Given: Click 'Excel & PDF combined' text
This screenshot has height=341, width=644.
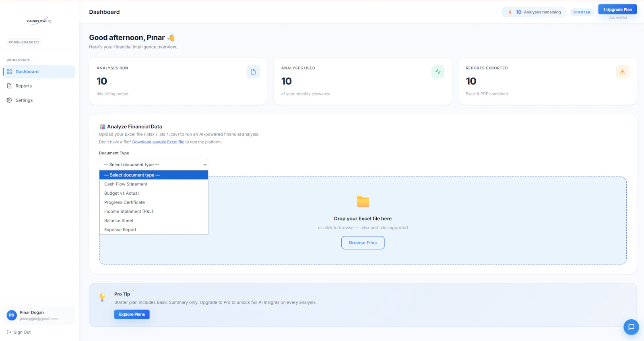Looking at the screenshot, I should [x=487, y=94].
